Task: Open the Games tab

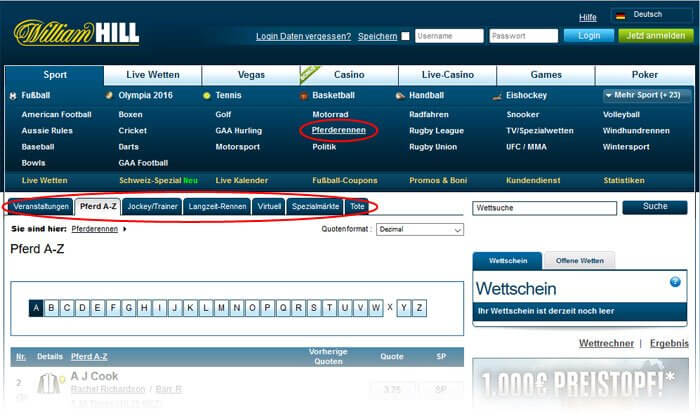Action: click(546, 75)
